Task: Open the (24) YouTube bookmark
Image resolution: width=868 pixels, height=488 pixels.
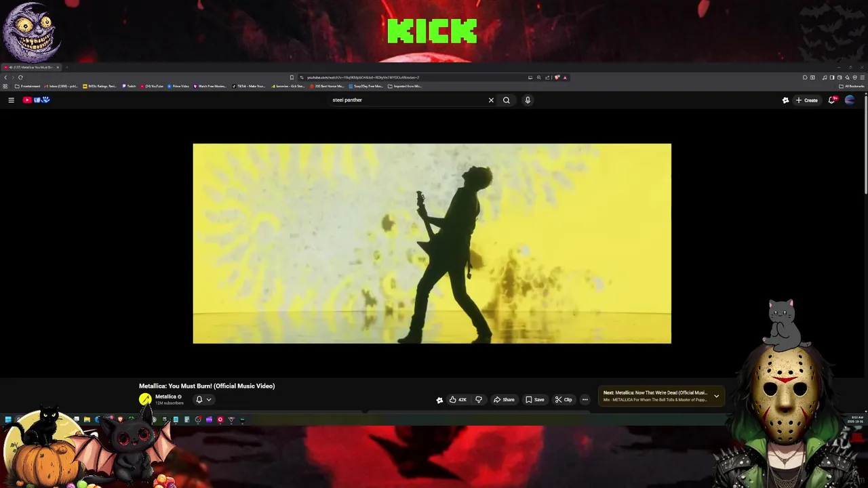Action: tap(152, 86)
